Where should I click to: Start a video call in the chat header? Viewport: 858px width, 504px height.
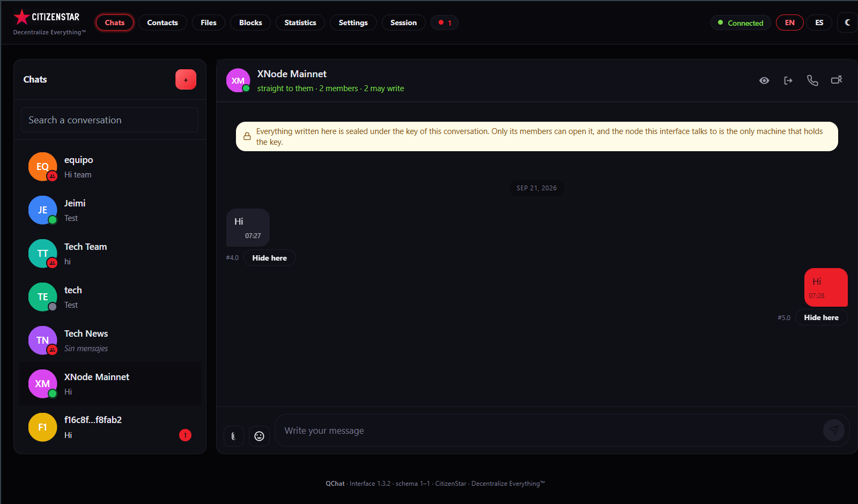click(x=837, y=80)
